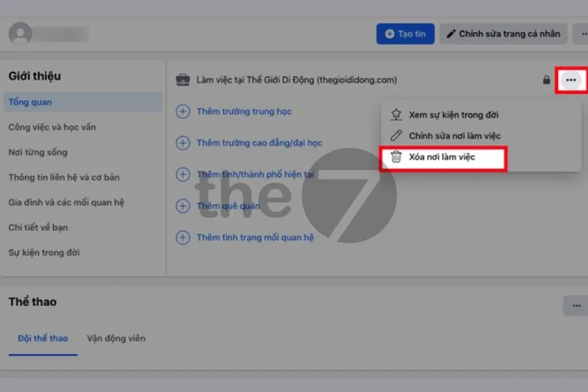Click the star icon beside Xem sự kiện trong đời
This screenshot has height=392, width=588.
pos(396,115)
